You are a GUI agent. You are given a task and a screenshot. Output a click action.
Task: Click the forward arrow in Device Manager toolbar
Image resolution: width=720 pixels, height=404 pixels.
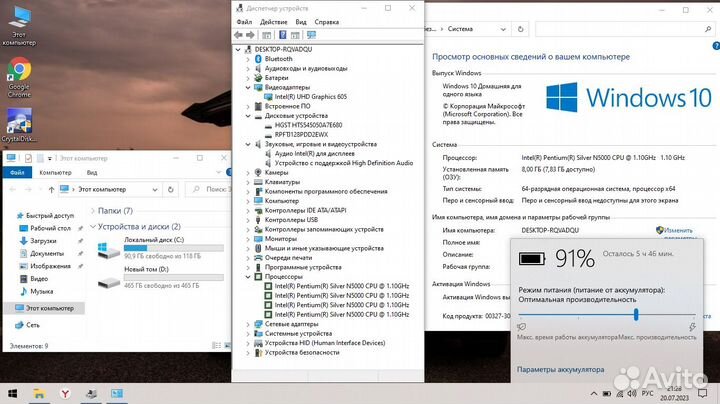click(250, 35)
